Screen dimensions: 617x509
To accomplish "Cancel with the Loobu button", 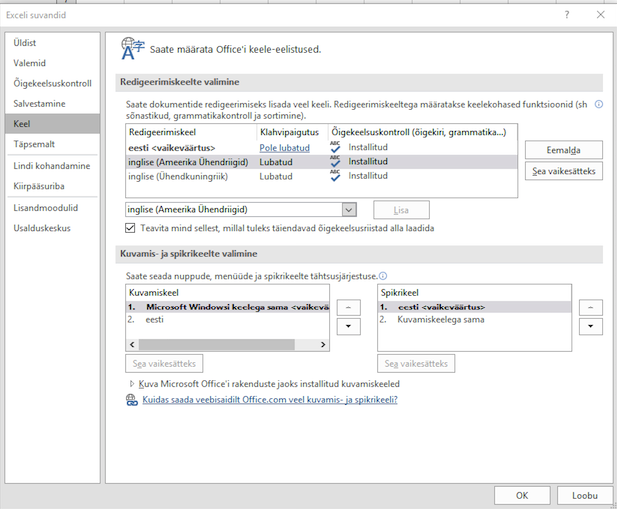I will pos(585,496).
